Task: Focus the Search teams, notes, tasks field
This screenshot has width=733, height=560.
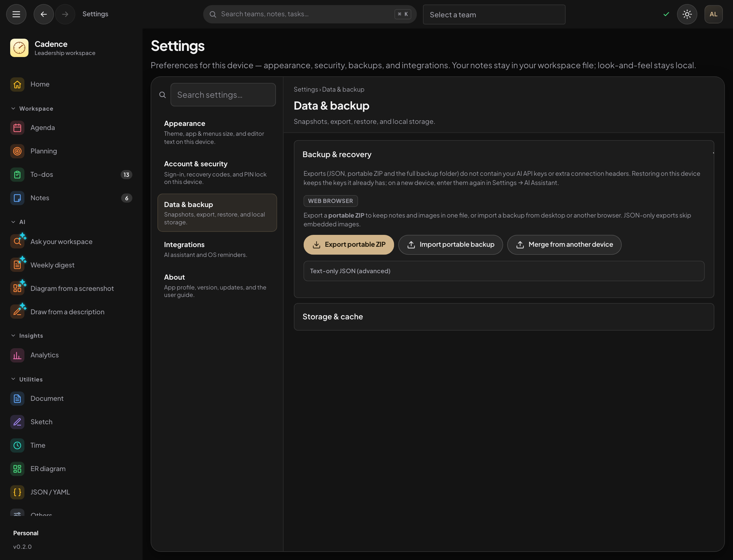Action: (309, 14)
